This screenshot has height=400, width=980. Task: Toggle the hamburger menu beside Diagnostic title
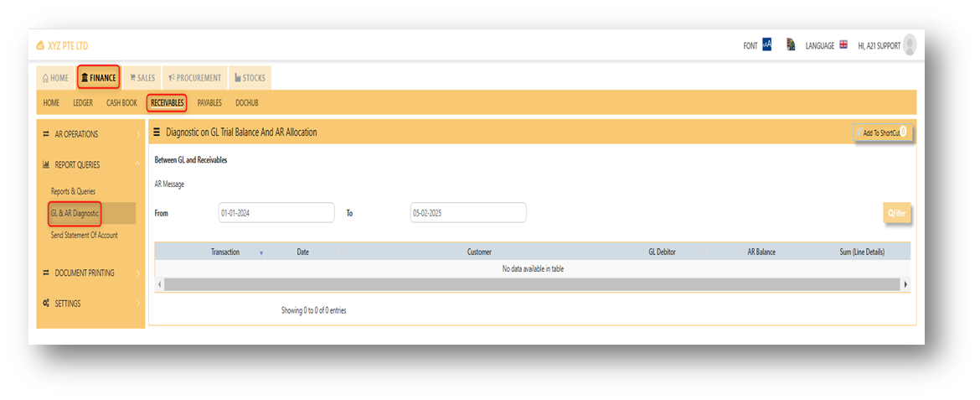pyautogui.click(x=157, y=132)
